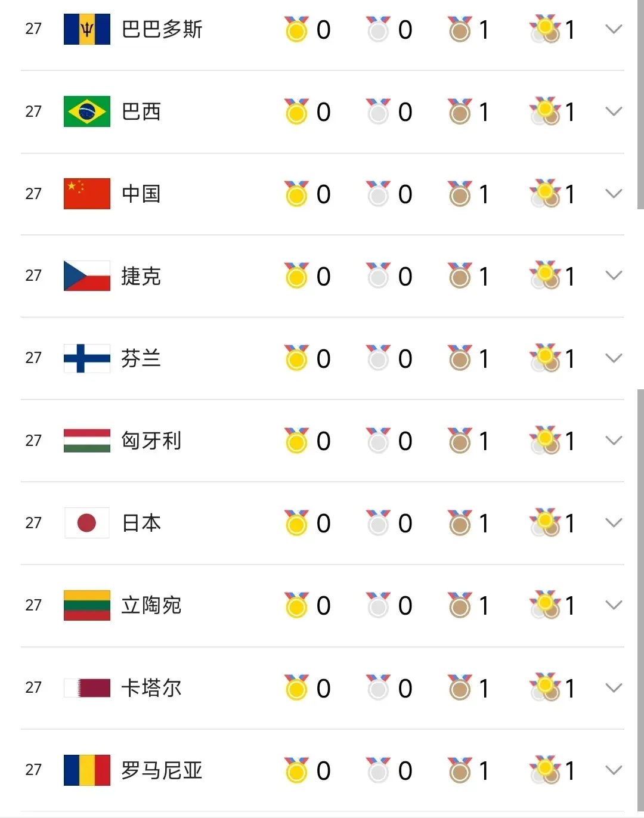This screenshot has width=644, height=818.
Task: Expand the 巴巴多斯 row chevron
Action: coord(614,29)
